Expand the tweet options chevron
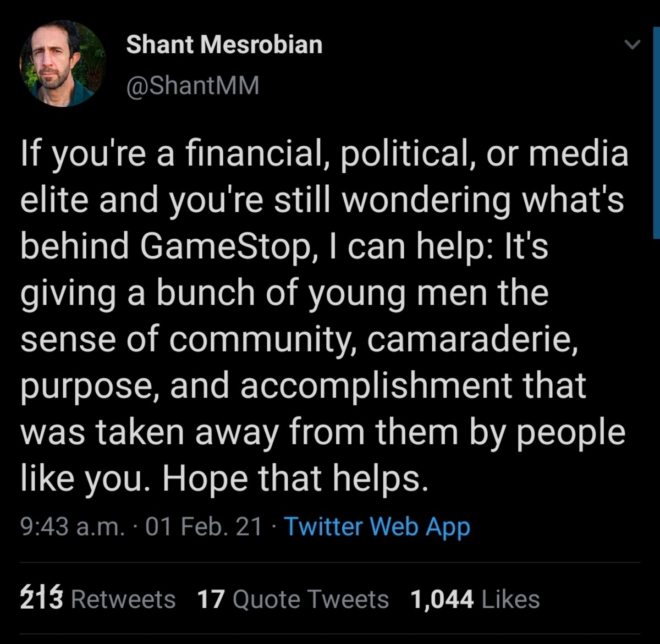This screenshot has height=644, width=660. click(633, 45)
